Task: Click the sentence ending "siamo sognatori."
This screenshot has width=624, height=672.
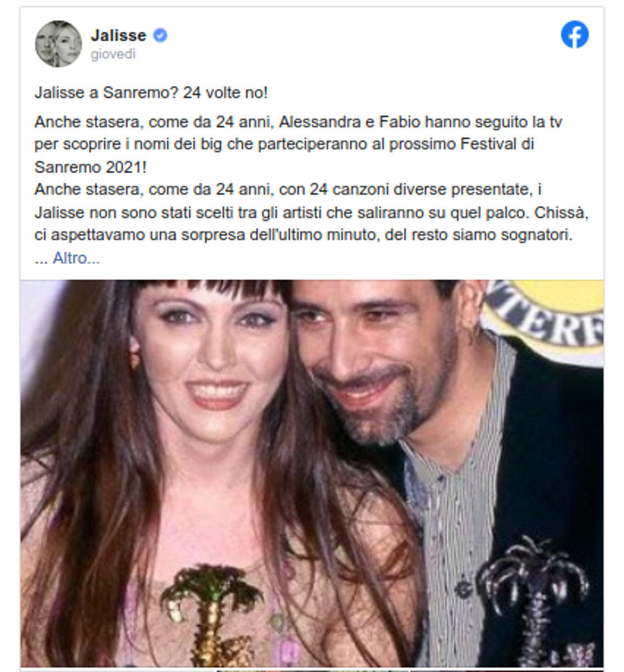Action: click(x=304, y=235)
